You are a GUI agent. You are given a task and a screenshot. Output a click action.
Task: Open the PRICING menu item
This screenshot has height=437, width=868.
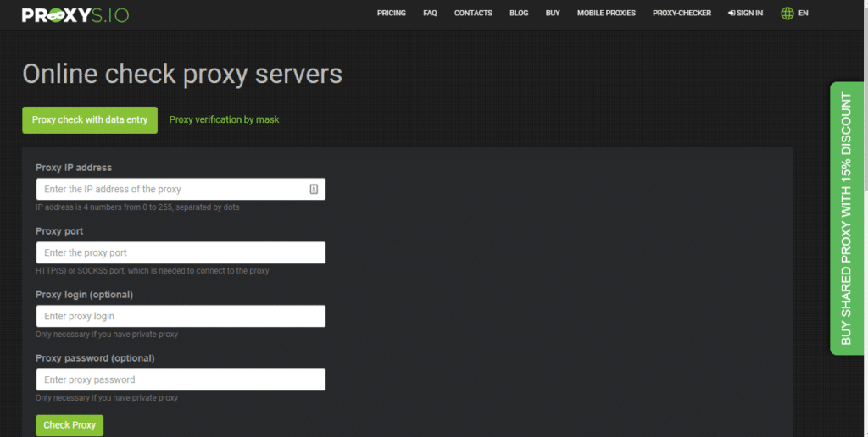click(x=392, y=14)
